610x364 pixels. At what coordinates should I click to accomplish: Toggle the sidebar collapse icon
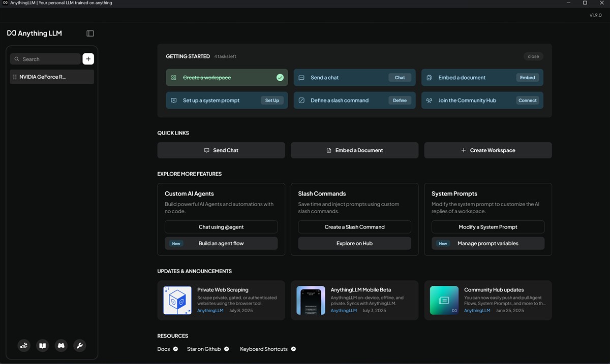[x=90, y=34]
